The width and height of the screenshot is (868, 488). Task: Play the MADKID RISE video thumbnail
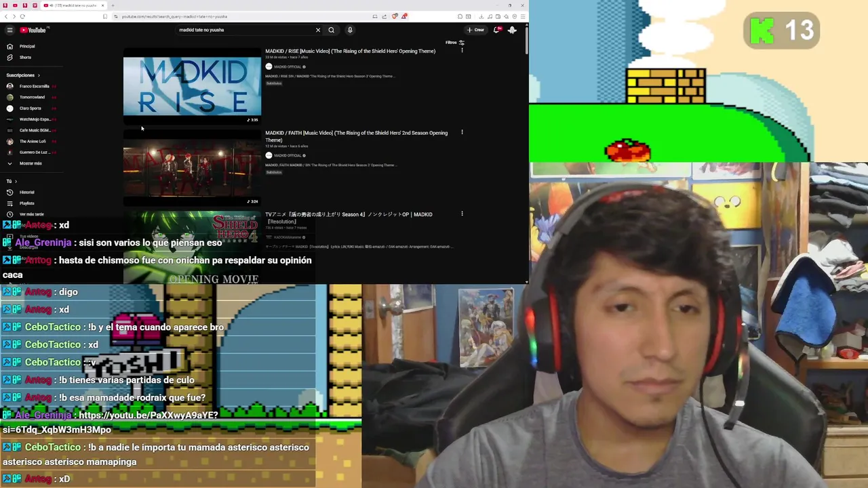(x=192, y=86)
